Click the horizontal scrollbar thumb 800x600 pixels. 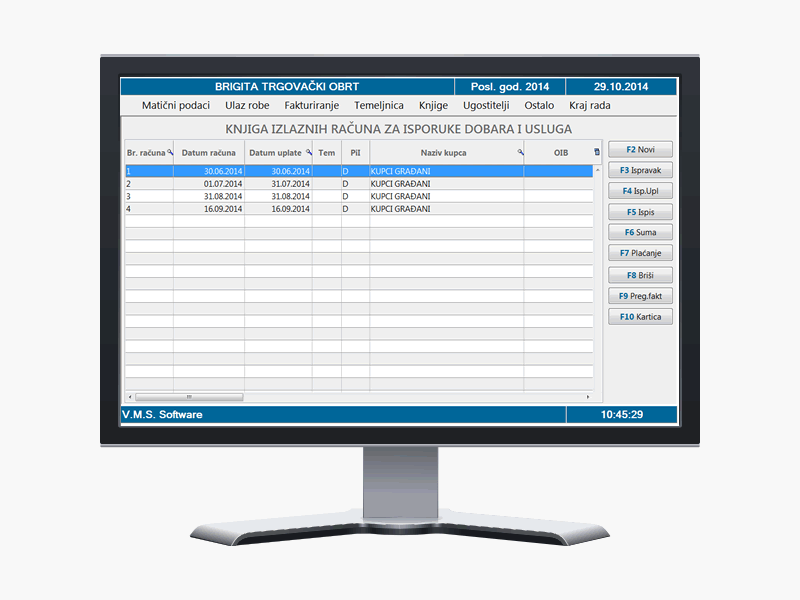point(188,397)
